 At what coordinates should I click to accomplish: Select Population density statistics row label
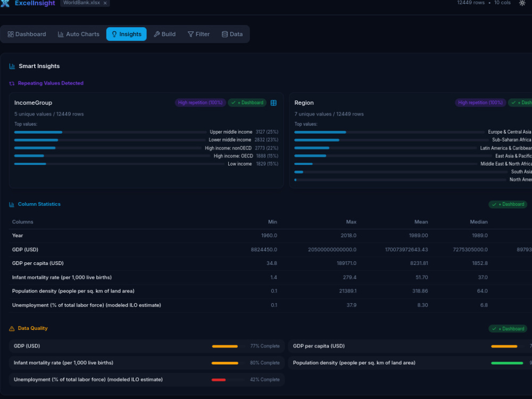click(73, 291)
